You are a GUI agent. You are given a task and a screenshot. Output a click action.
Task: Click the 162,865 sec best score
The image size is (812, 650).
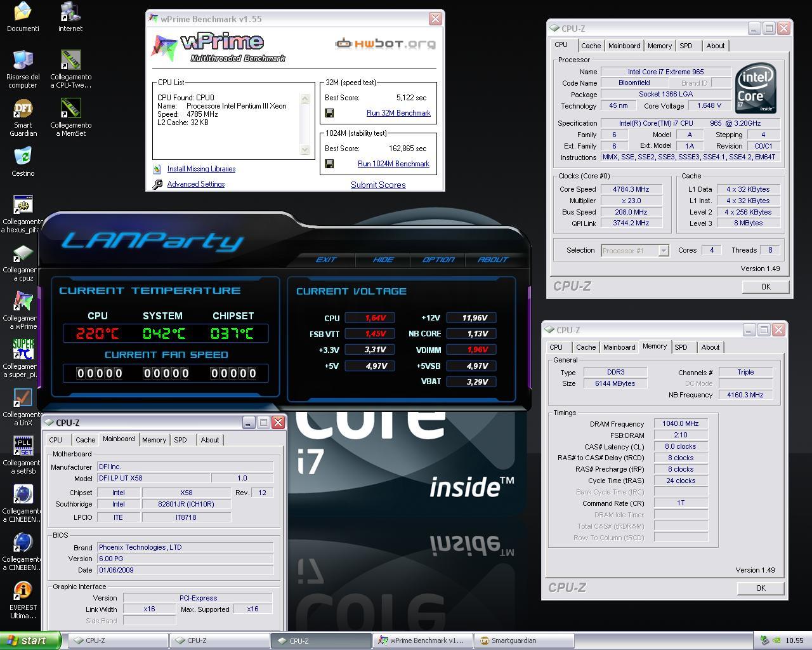pyautogui.click(x=407, y=149)
